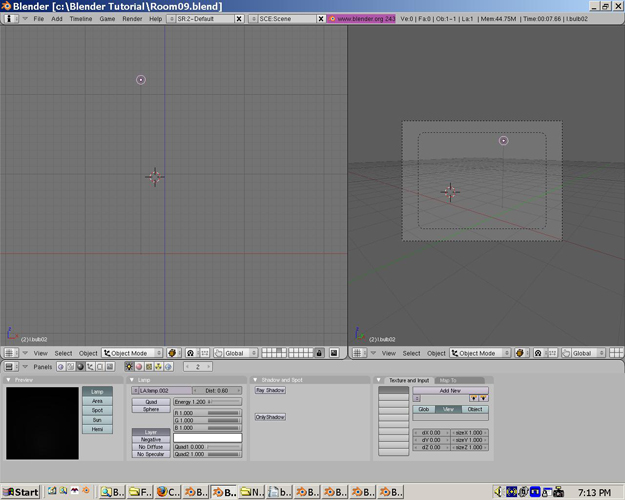Click the lock icon in left 3D header
This screenshot has height=500, width=625.
[x=319, y=353]
